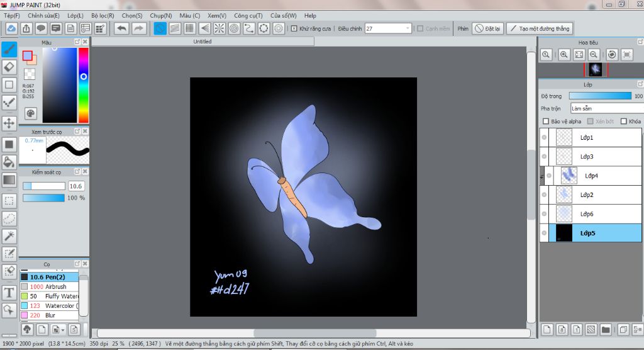Enable curve snap guide
This screenshot has height=350, width=644.
(249, 28)
